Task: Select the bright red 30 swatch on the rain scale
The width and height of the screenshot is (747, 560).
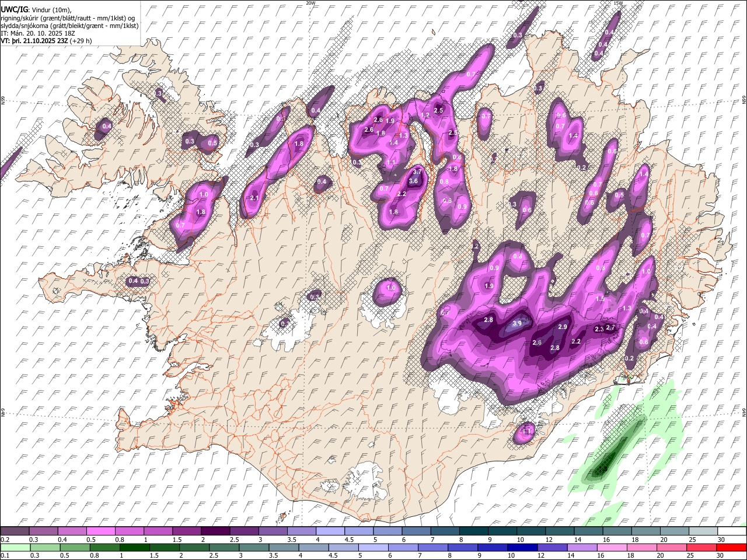Action: pos(732,547)
